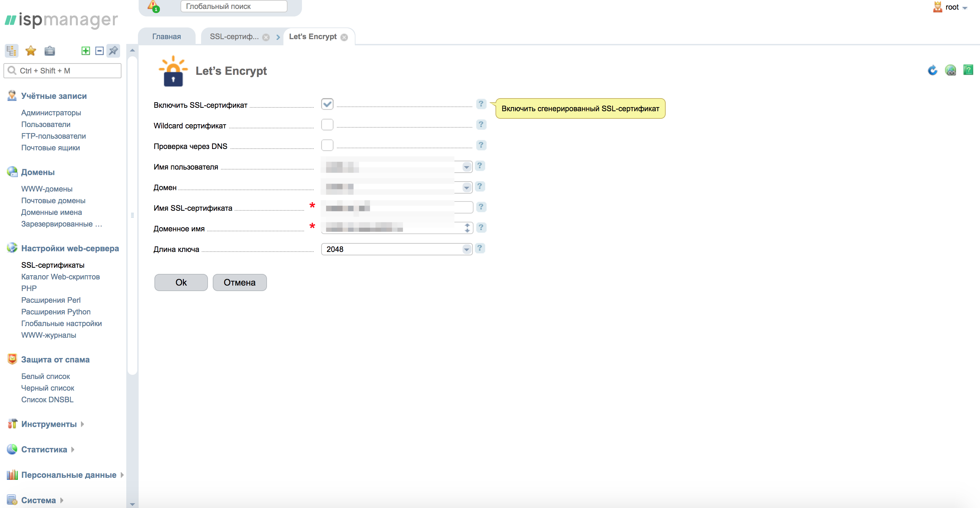
Task: Click the notification warning bell icon
Action: click(153, 6)
